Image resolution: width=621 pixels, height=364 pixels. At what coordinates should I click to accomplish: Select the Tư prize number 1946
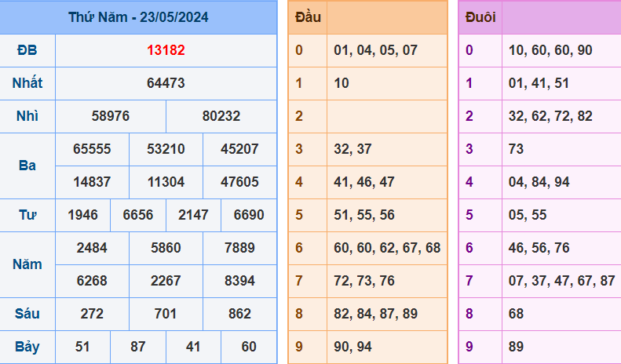point(82,215)
